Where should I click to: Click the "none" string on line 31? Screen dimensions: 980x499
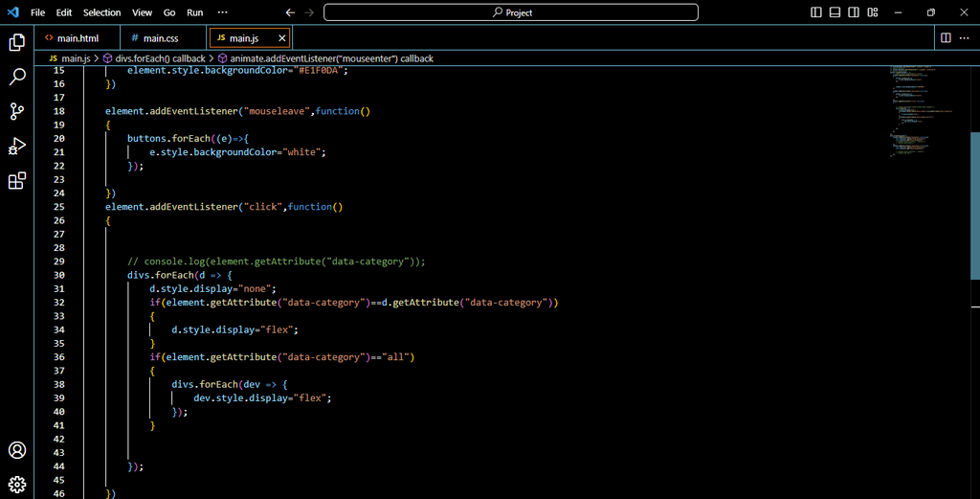[x=255, y=288]
